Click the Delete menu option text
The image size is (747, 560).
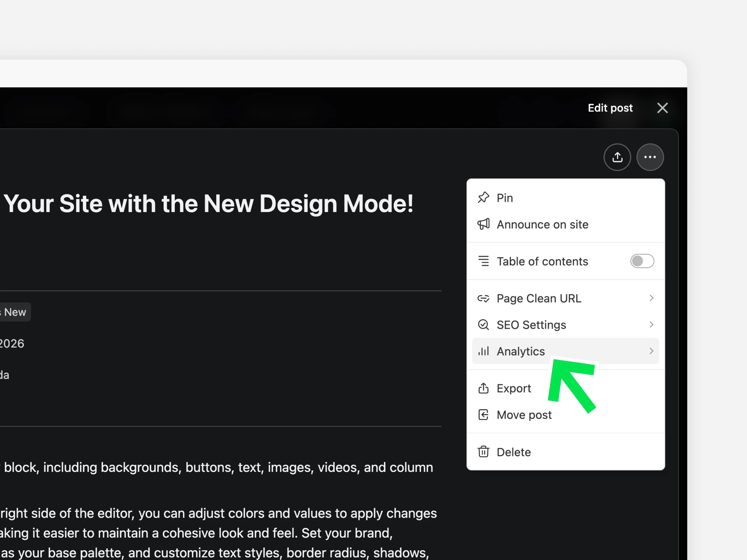pyautogui.click(x=513, y=452)
